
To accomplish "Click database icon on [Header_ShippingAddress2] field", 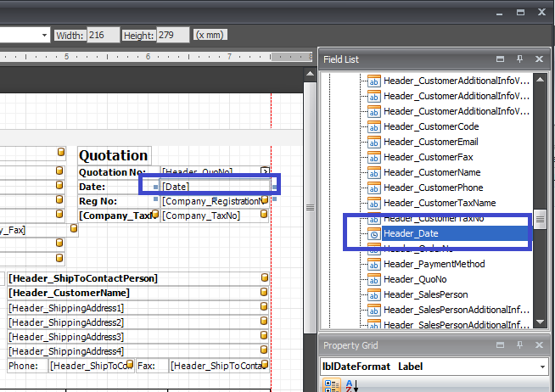I will click(x=264, y=321).
